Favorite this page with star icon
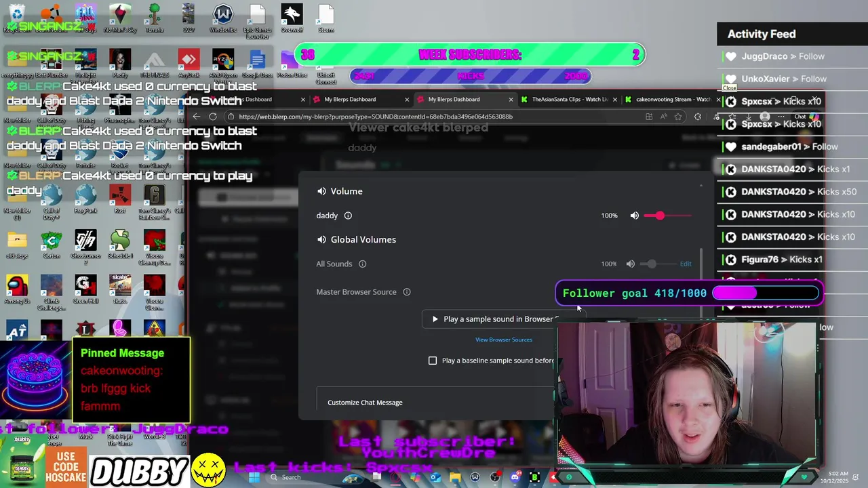This screenshot has height=488, width=868. [x=678, y=117]
